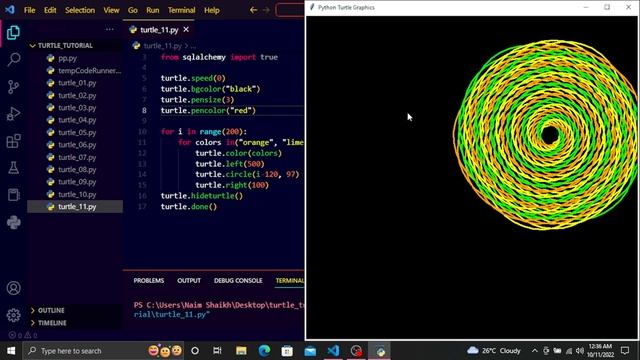Open the Source Control view icon
Screen dimensions: 640x360
pyautogui.click(x=13, y=87)
